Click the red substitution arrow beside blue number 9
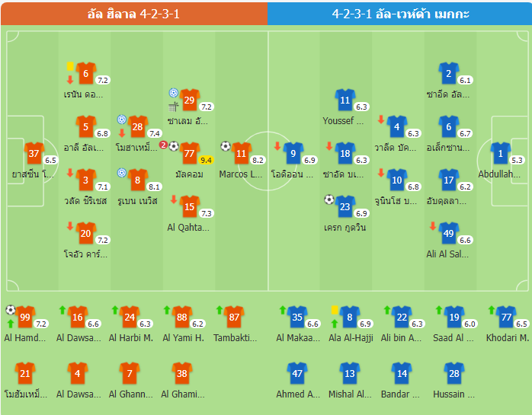Image resolution: width=532 pixels, height=415 pixels. click(x=277, y=146)
